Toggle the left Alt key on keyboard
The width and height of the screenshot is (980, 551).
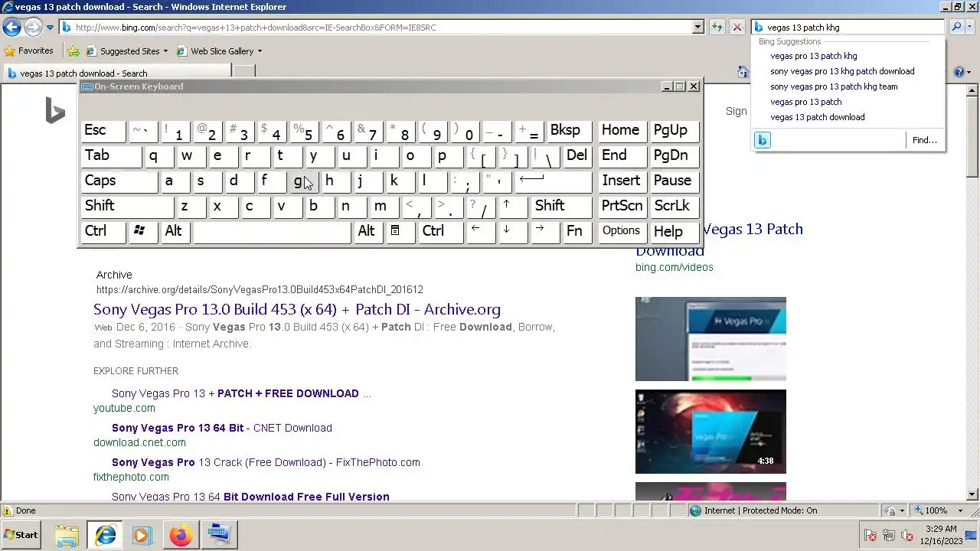(x=175, y=232)
